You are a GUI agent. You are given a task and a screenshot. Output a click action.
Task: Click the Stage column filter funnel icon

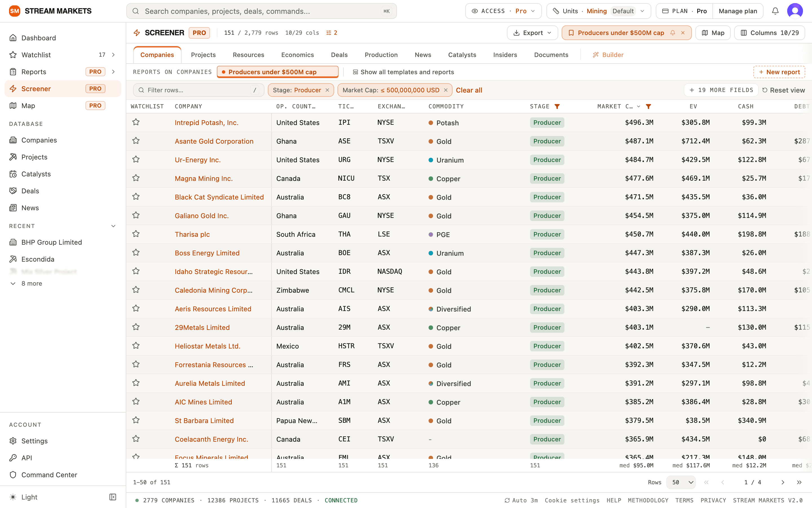coord(557,106)
